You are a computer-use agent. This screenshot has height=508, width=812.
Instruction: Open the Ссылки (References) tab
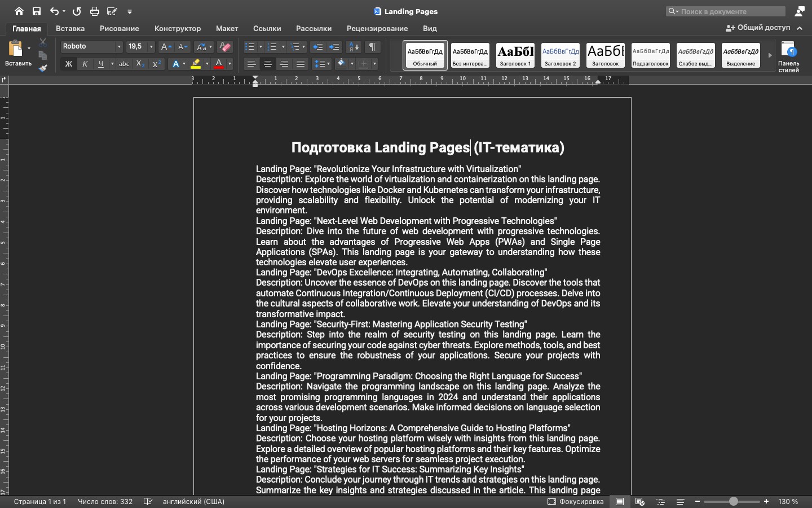coord(267,28)
